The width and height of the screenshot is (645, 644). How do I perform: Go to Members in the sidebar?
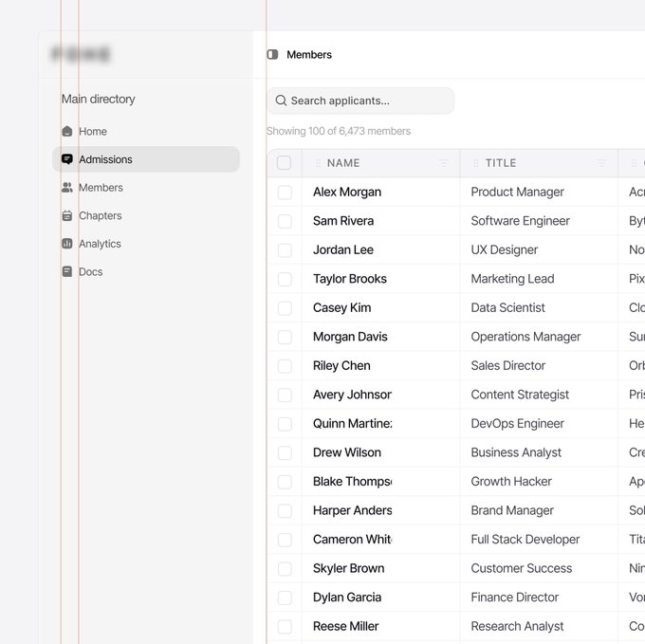coord(146,188)
